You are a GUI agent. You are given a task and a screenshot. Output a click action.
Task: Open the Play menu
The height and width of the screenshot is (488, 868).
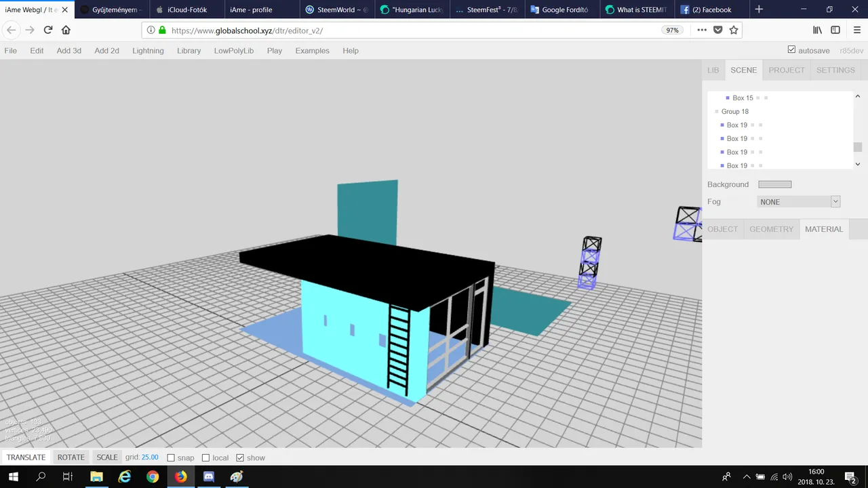pos(275,51)
